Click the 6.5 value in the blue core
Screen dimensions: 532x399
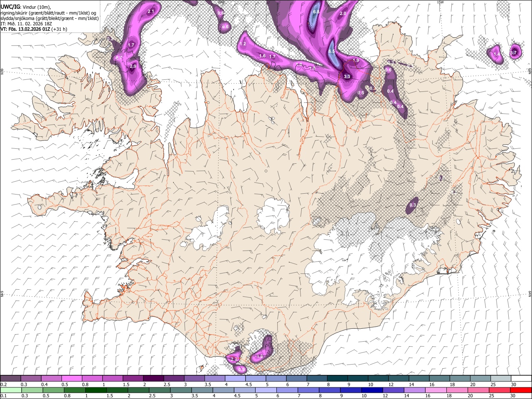pos(332,51)
